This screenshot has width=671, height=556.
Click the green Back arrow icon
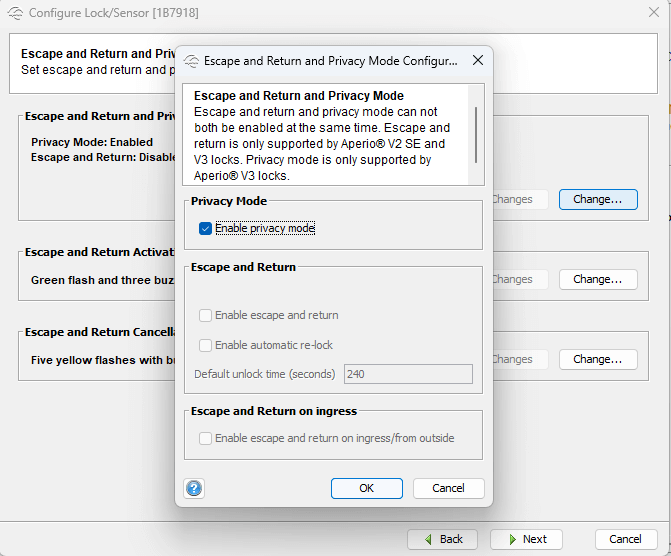427,539
